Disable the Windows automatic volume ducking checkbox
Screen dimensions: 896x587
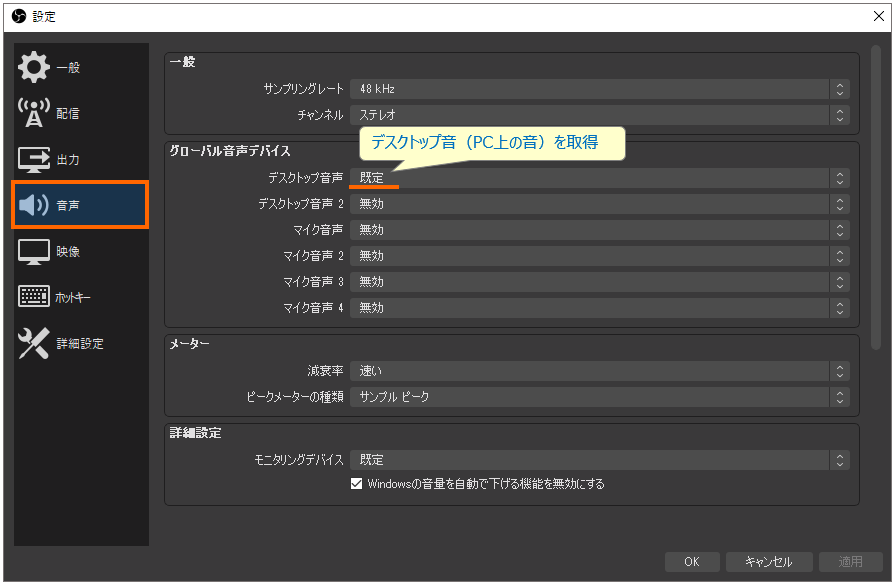pyautogui.click(x=356, y=482)
